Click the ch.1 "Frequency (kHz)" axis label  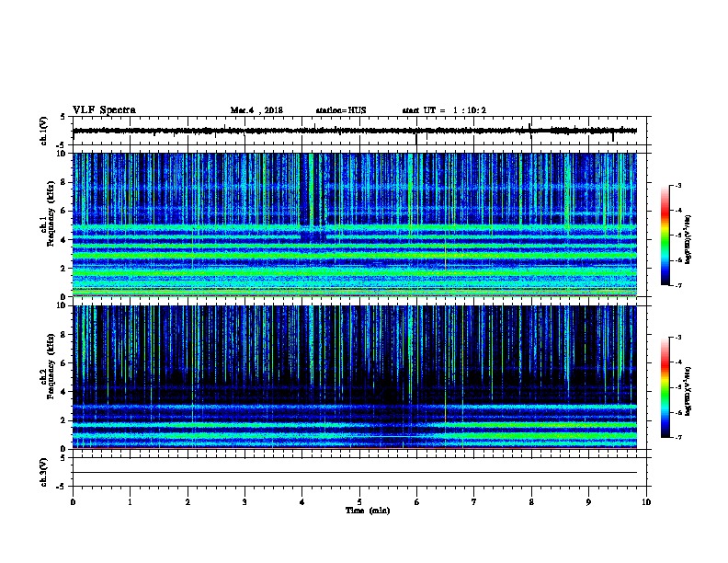(51, 213)
